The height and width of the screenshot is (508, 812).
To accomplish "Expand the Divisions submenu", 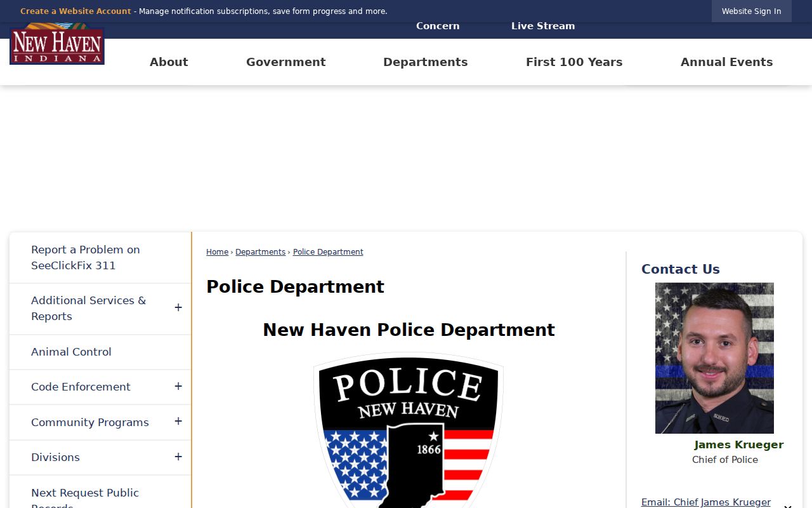I will coord(178,457).
